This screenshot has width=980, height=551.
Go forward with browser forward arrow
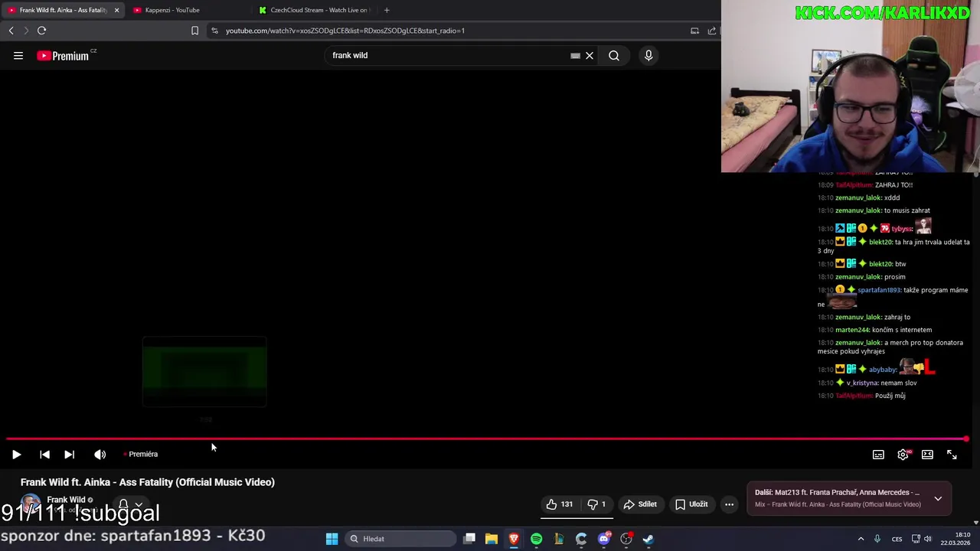click(25, 31)
